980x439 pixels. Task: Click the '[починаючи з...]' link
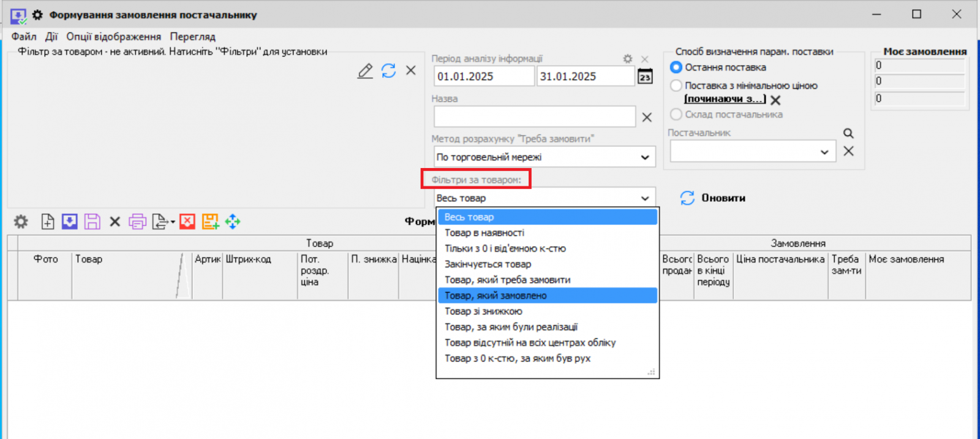pyautogui.click(x=725, y=99)
